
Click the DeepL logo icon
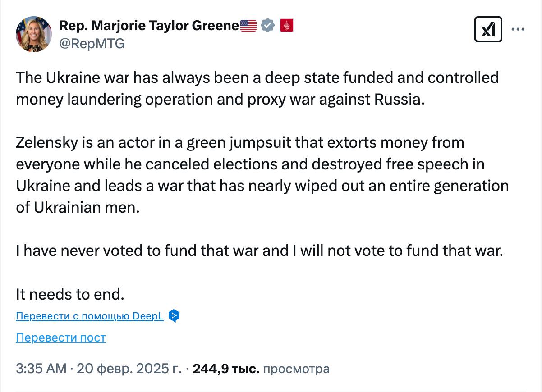pyautogui.click(x=174, y=316)
